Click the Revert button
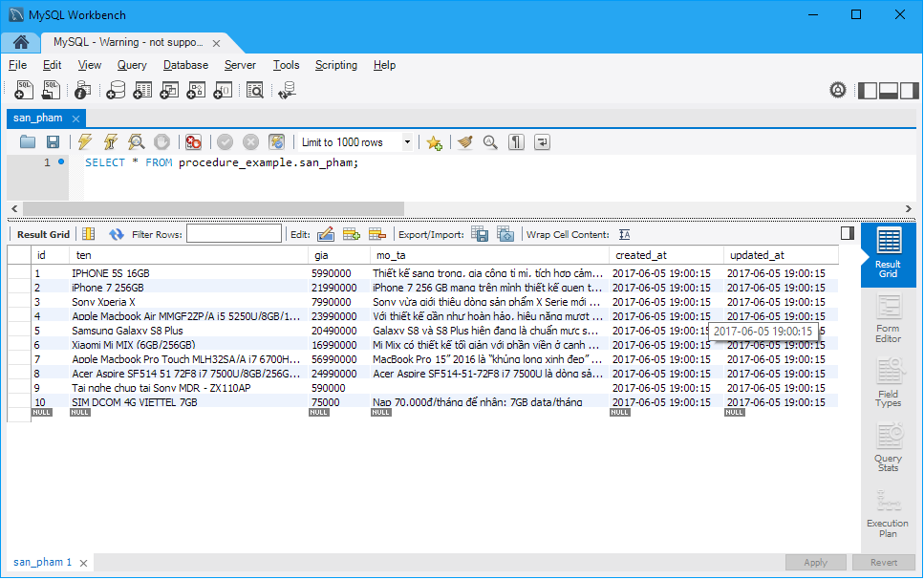924x580 pixels. (x=884, y=562)
